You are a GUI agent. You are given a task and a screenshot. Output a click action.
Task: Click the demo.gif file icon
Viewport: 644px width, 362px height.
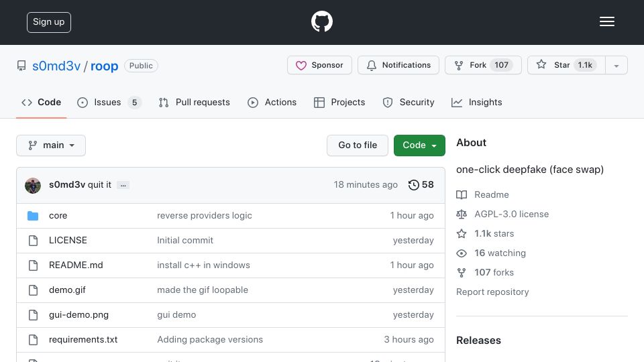pyautogui.click(x=34, y=290)
